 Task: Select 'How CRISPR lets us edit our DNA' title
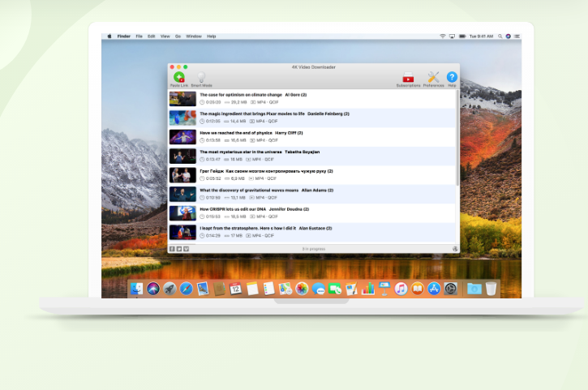(x=233, y=209)
